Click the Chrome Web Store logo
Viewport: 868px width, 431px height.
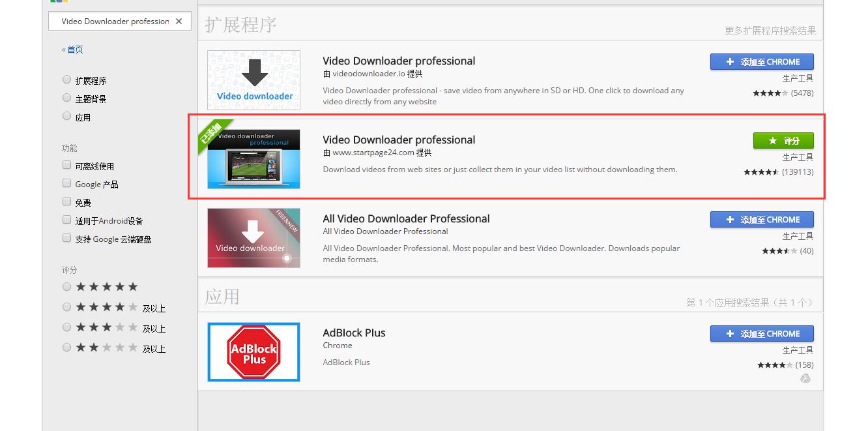[x=59, y=1]
